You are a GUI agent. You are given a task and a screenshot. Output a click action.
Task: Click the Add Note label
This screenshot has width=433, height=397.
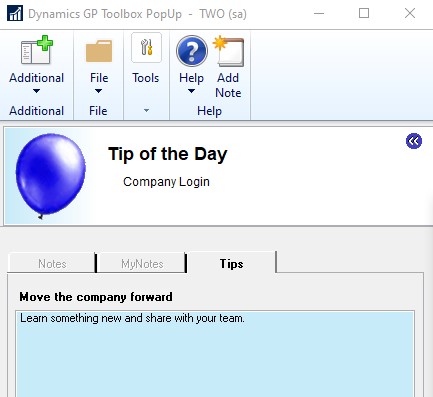228,85
